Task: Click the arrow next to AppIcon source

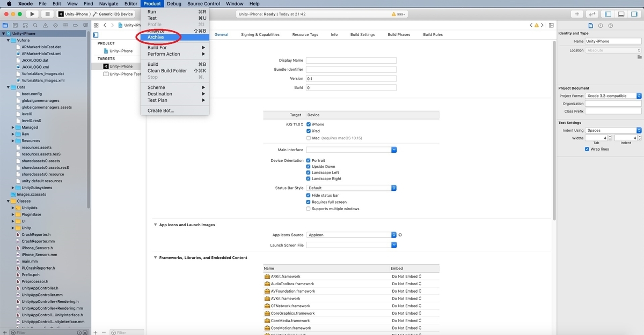Action: pos(400,235)
